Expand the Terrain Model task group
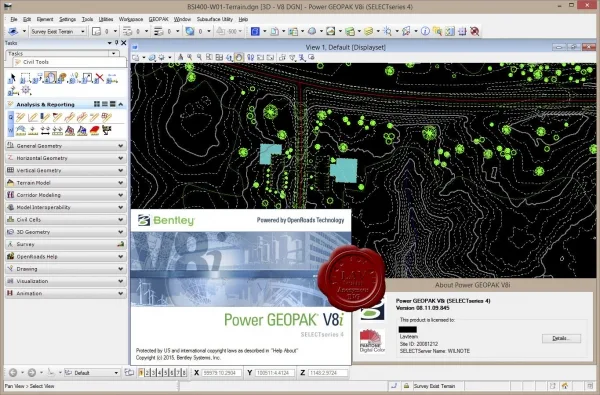The width and height of the screenshot is (600, 395). pos(66,183)
